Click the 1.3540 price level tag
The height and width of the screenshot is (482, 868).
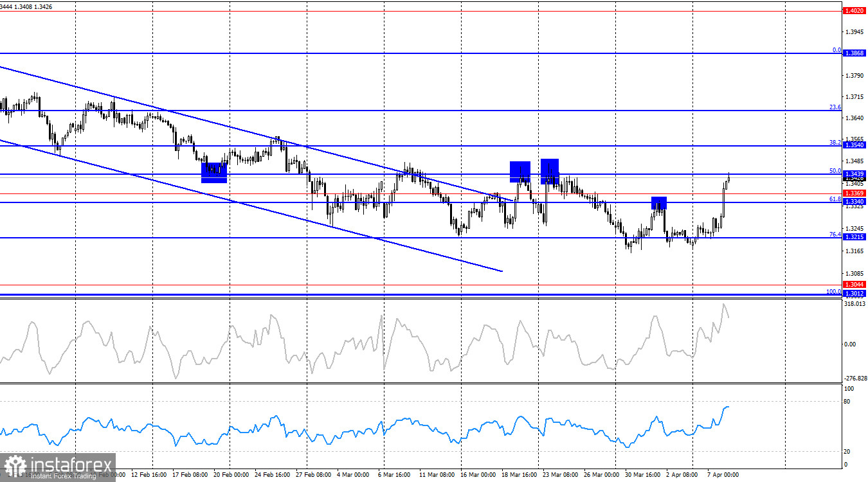854,144
